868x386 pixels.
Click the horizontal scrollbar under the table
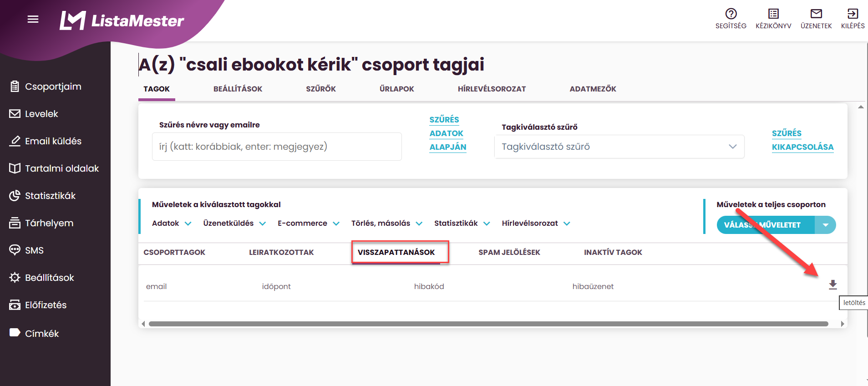(488, 324)
